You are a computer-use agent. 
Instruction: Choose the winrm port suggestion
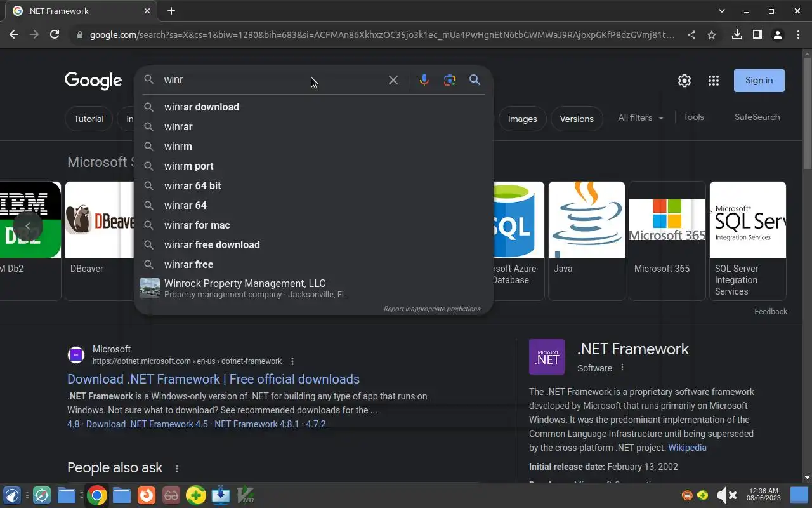[x=313, y=166]
